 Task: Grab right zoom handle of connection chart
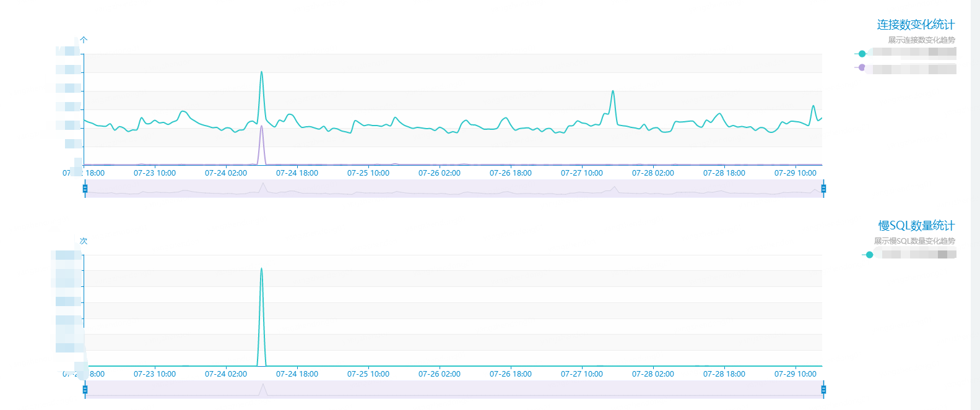coord(823,189)
